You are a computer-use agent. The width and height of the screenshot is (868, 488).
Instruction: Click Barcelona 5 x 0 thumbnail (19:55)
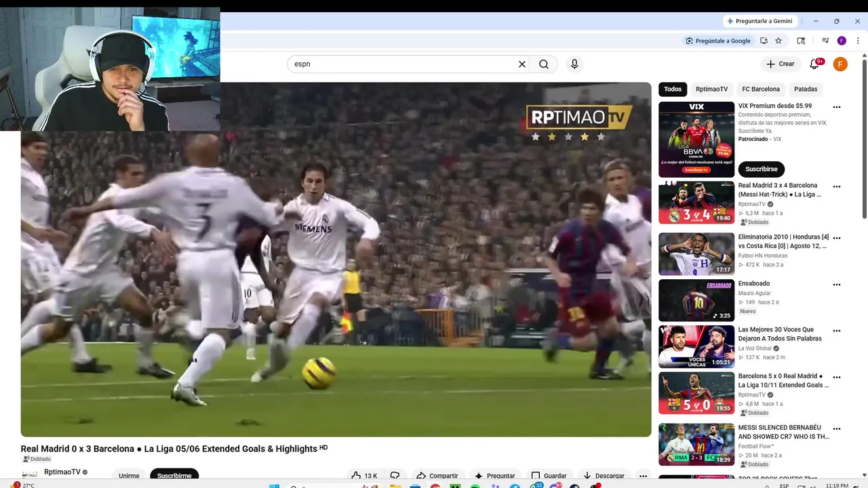(696, 393)
